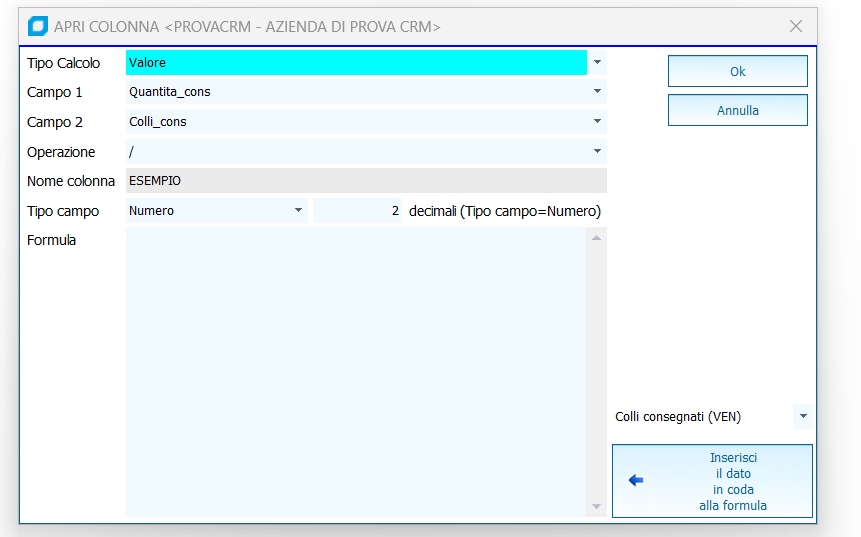Confirm with the Ok button
Viewport: 861px width, 537px height.
[x=737, y=71]
